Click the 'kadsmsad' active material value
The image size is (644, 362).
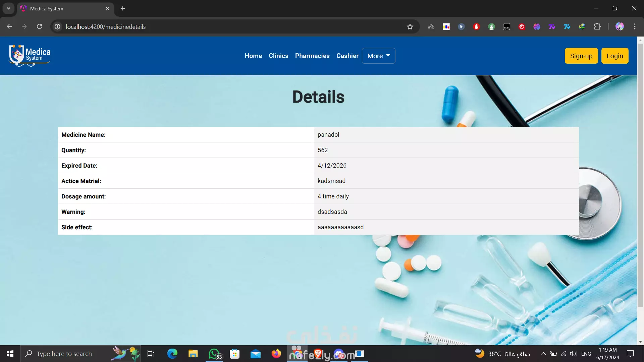331,181
